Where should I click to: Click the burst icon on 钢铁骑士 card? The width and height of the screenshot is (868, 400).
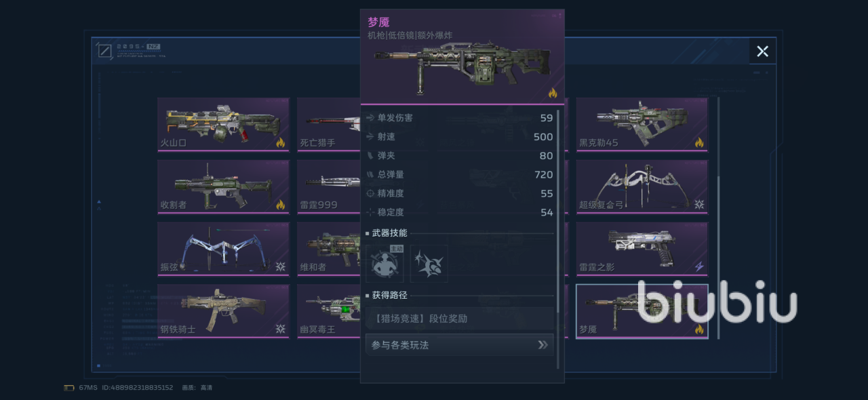click(280, 329)
